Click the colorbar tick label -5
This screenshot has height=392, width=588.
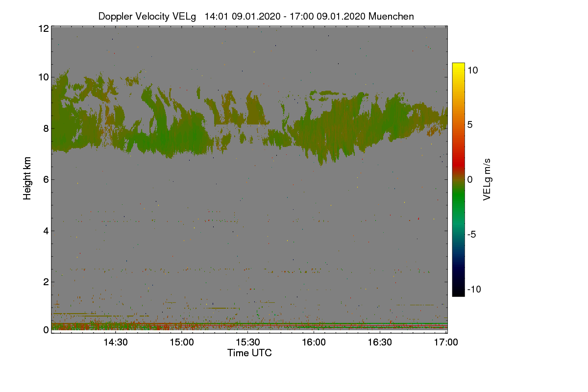472,234
